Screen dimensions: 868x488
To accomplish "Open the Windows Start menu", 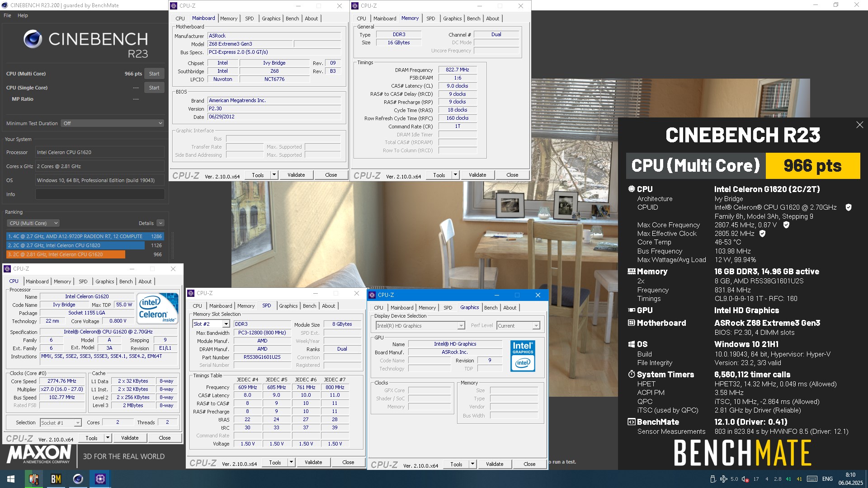I will 11,479.
